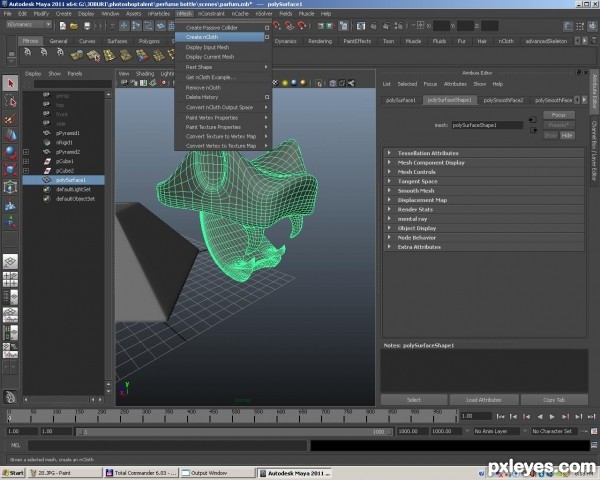Open Total Commander from the taskbar
The width and height of the screenshot is (600, 480).
[x=141, y=473]
